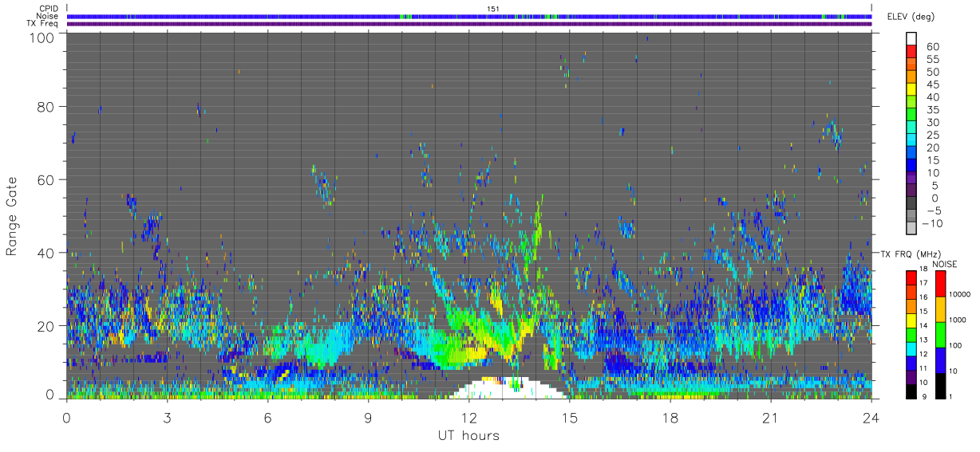The width and height of the screenshot is (980, 452).
Task: Click the 21 tick on UT hours axis
Action: [771, 418]
